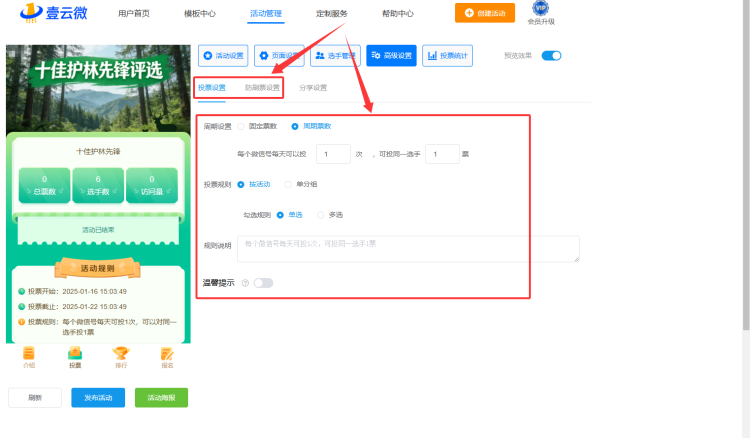This screenshot has height=438, width=750.
Task: Click the 壹云微 logo
Action: click(x=54, y=12)
